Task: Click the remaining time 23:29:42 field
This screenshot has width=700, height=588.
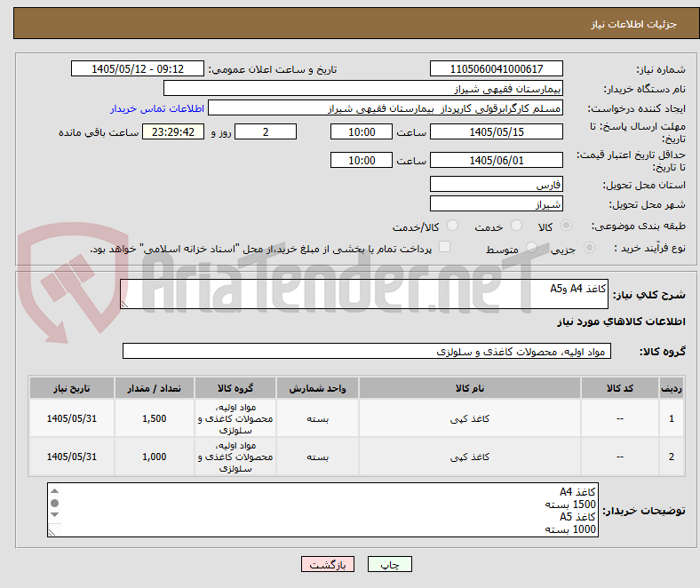Action: click(173, 131)
